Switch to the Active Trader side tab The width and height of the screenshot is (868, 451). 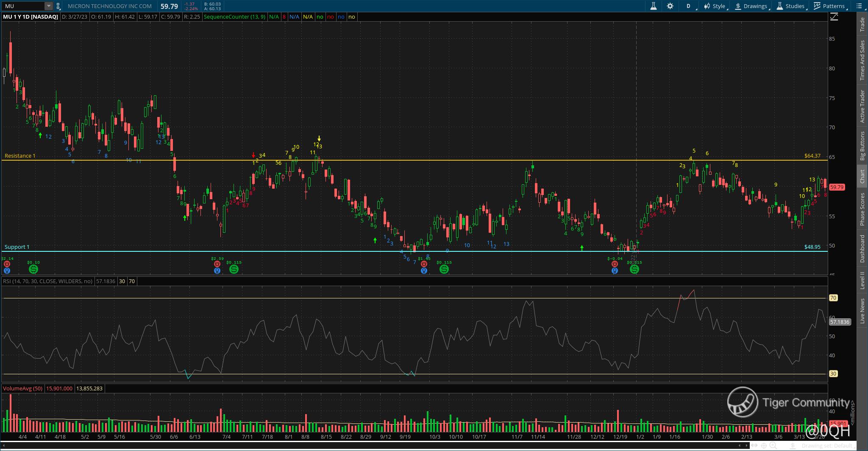pos(862,106)
